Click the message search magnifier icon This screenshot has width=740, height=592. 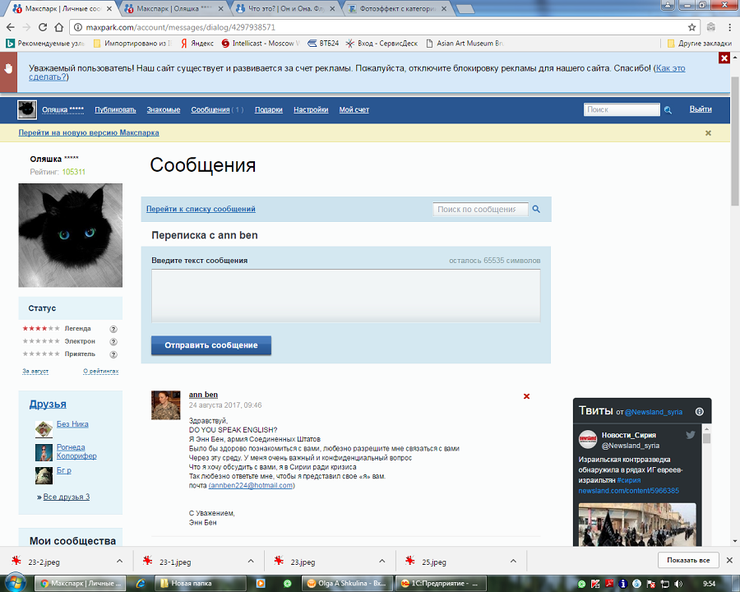click(x=536, y=209)
